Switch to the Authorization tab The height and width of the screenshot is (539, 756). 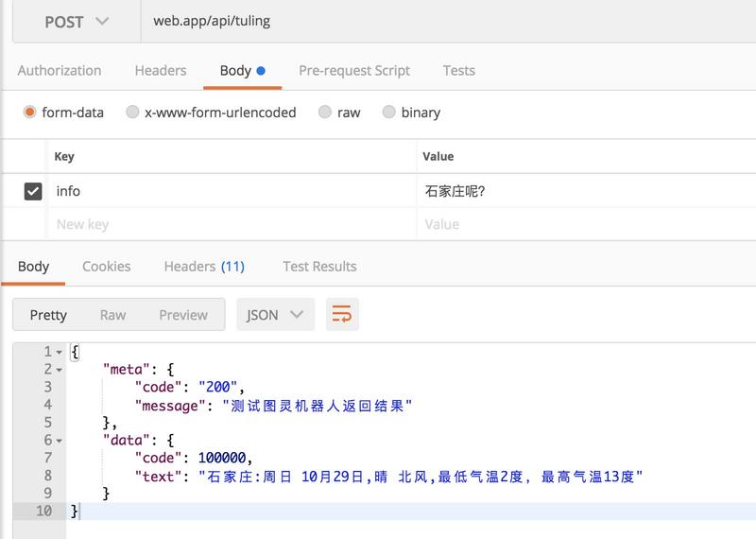point(60,71)
